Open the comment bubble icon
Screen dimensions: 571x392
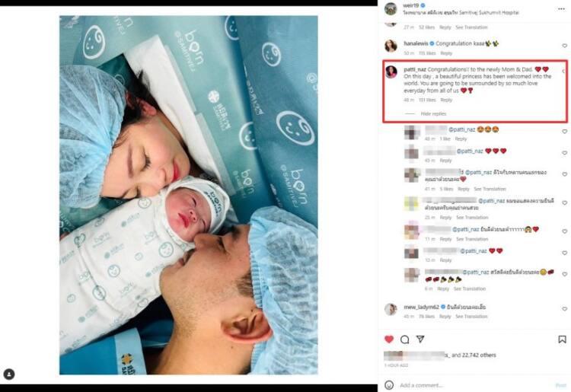(x=404, y=339)
